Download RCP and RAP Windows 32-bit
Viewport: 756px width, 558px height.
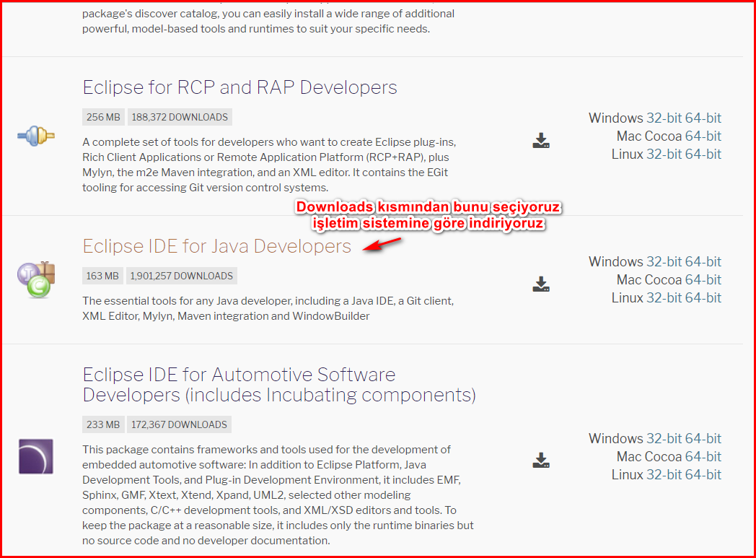[x=664, y=118]
